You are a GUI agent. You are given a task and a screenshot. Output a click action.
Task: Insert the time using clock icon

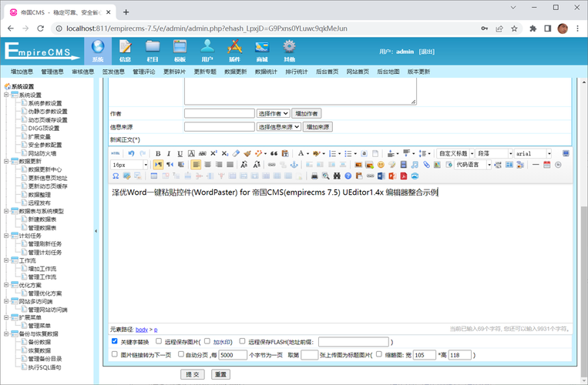tap(558, 165)
